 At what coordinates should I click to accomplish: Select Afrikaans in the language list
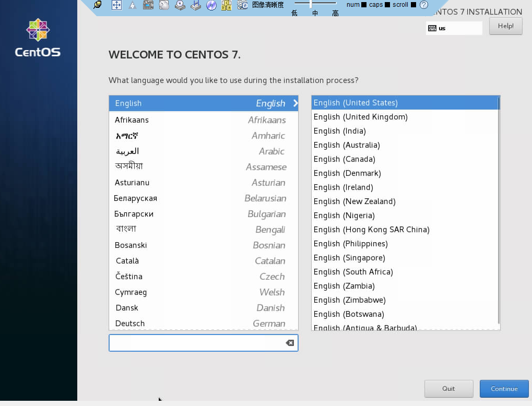click(204, 120)
